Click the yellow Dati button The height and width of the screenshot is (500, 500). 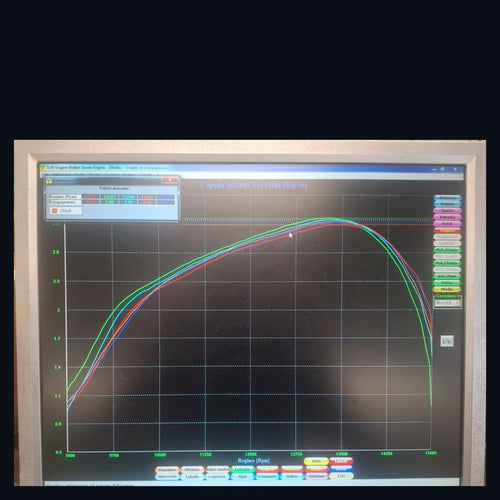316,461
